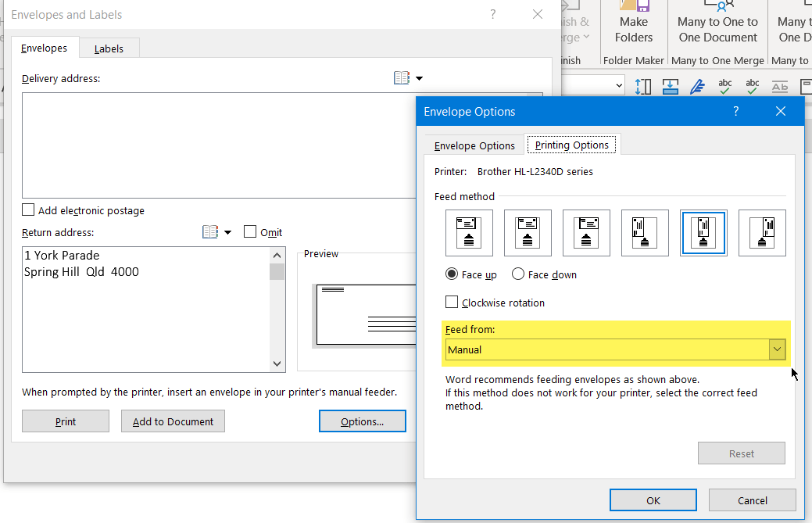Select portrait envelope feed centered

click(703, 232)
